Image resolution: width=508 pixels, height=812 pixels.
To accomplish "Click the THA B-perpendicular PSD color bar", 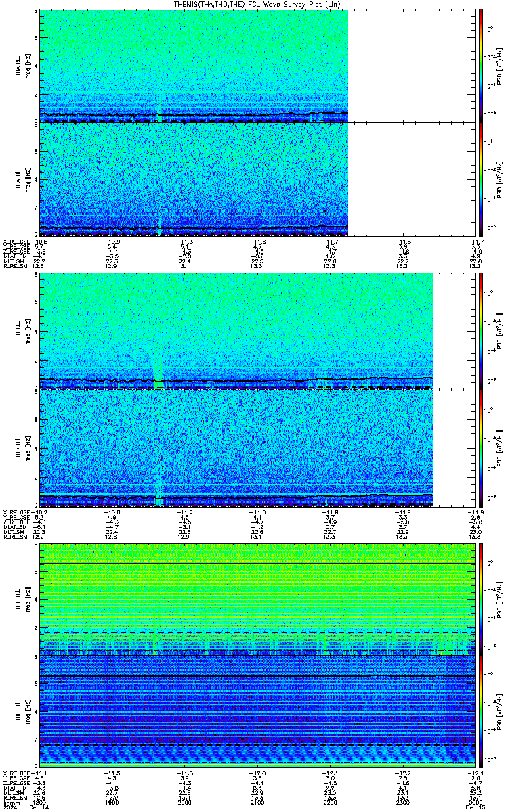I will [x=481, y=66].
